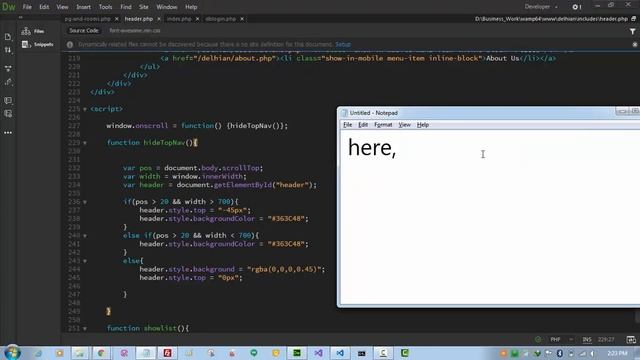Open Dreamweaver Window menu
This screenshot has height=360, width=640.
point(167,7)
